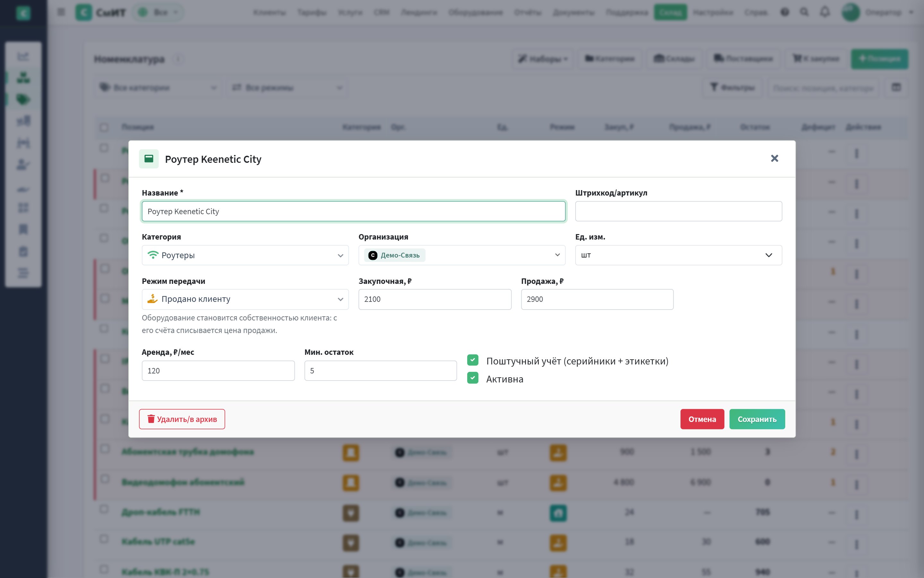Open the Поставщики button in toolbar
Screen dimensions: 924x578
[743, 59]
